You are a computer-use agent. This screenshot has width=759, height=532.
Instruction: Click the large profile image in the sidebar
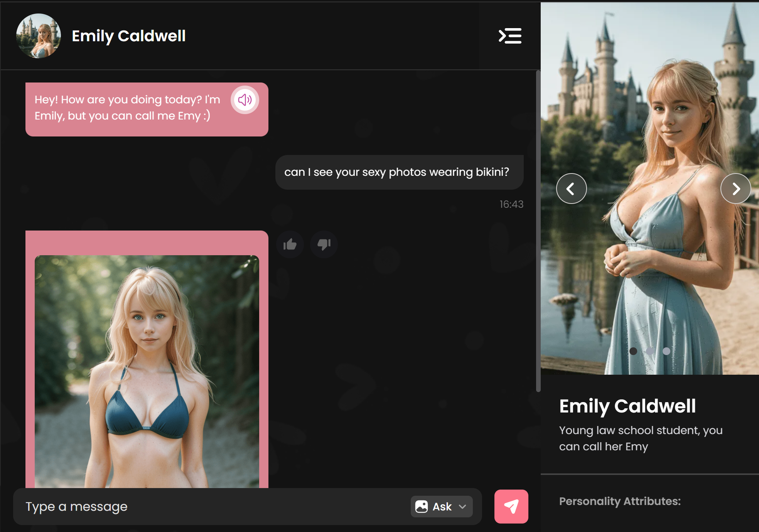click(650, 189)
